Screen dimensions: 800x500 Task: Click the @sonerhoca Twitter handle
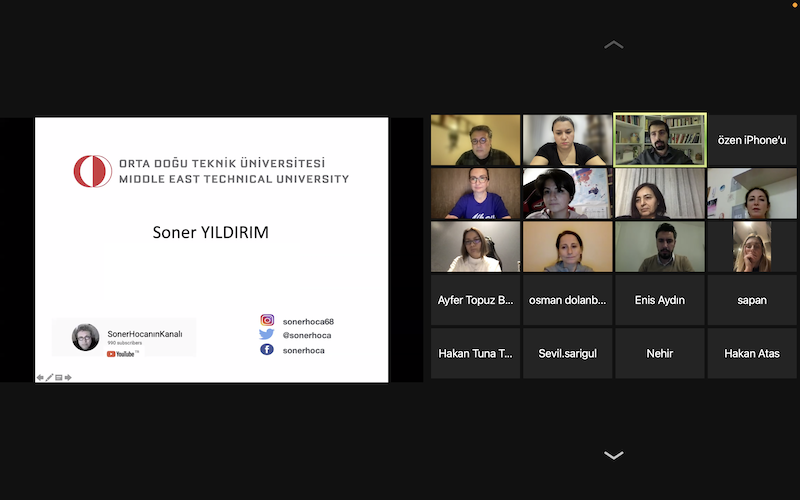tap(306, 335)
